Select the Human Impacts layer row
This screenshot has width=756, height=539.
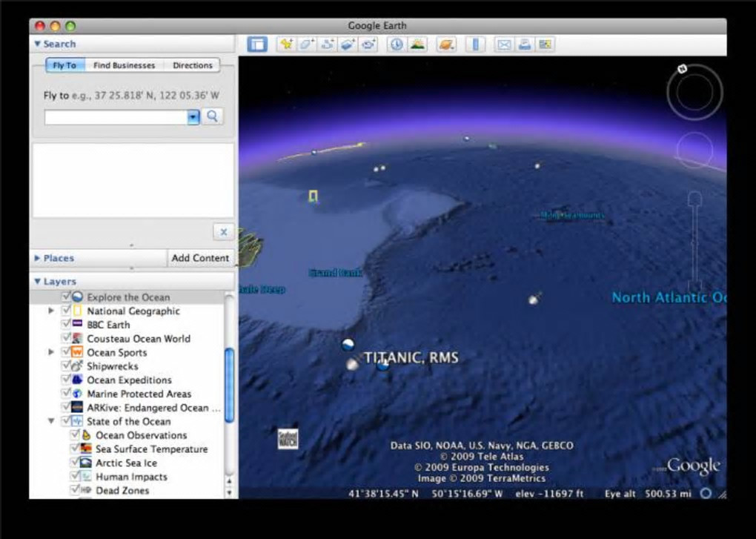127,476
